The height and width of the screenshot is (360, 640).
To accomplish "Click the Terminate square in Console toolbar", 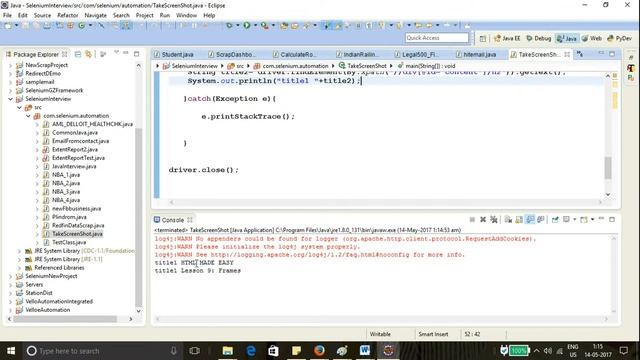I will point(472,220).
